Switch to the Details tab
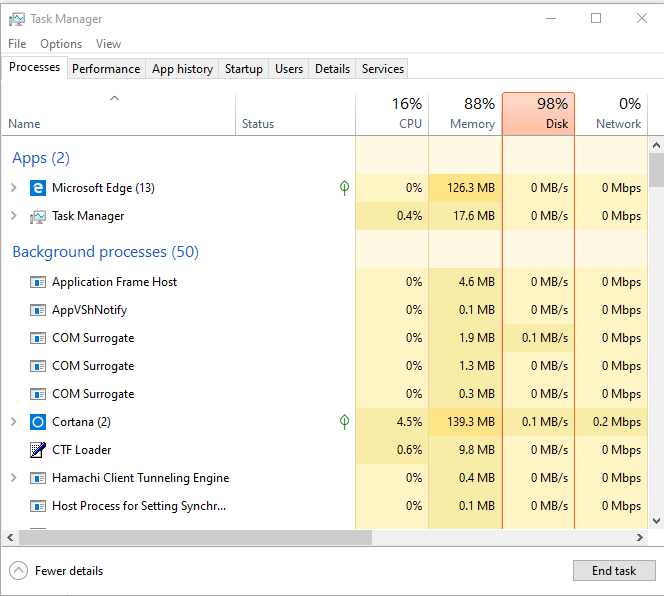 pyautogui.click(x=332, y=69)
